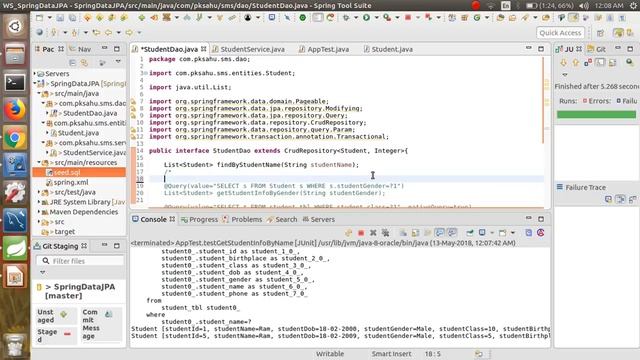
Task: Click the New file icon in toolbar
Action: point(40,18)
